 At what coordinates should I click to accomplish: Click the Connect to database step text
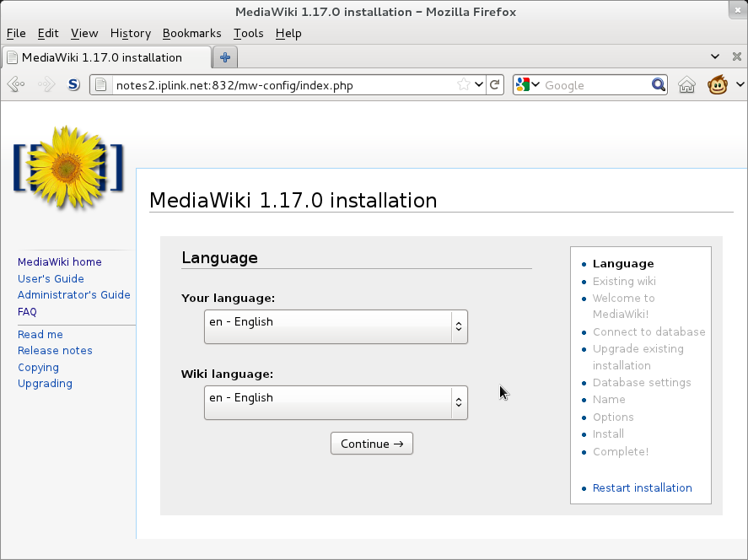tap(648, 332)
